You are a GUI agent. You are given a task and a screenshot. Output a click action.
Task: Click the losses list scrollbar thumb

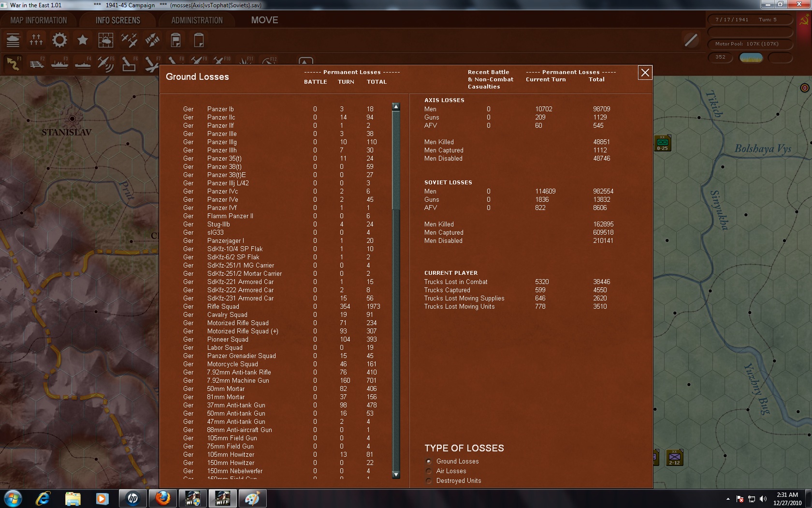(x=396, y=160)
